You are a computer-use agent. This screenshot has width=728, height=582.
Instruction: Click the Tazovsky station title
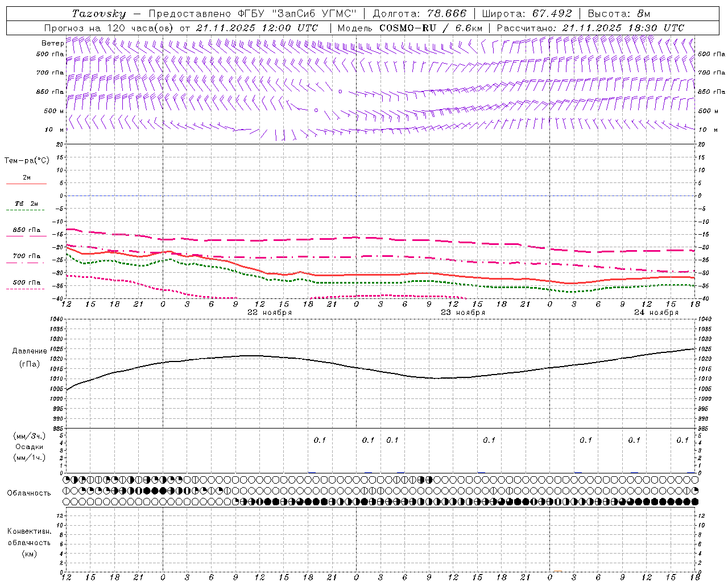pos(99,14)
